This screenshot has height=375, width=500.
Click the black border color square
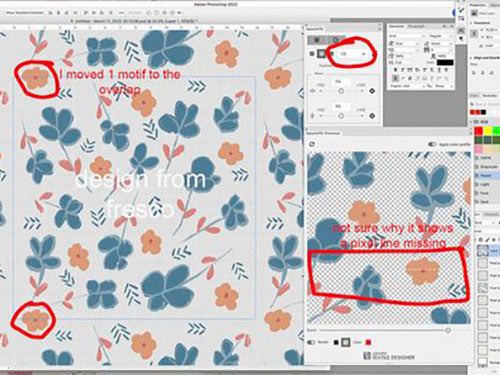[x=336, y=342]
